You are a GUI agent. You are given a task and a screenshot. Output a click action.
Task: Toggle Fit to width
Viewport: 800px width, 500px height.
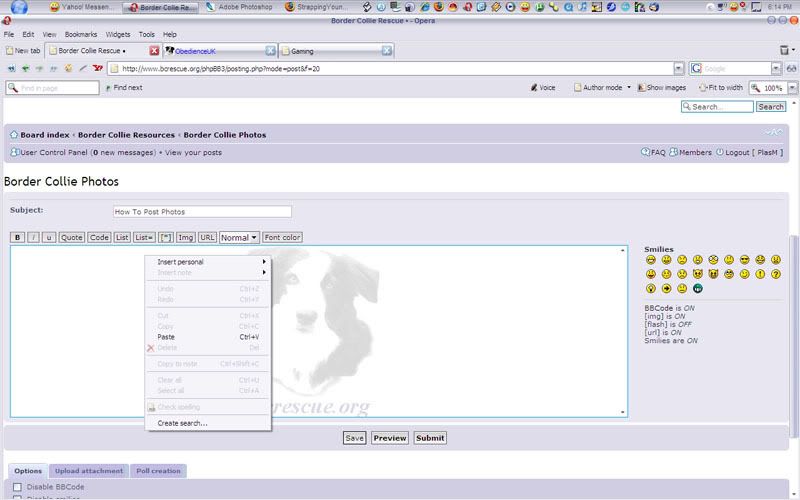click(x=721, y=88)
